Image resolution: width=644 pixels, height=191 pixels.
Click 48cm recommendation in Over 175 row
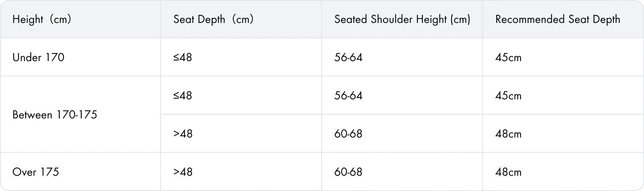click(x=508, y=172)
